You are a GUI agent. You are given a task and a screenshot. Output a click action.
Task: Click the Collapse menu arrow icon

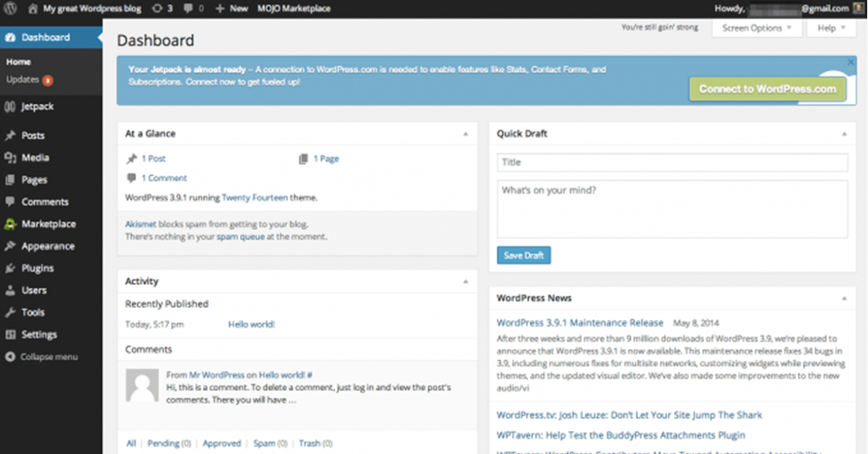point(10,357)
